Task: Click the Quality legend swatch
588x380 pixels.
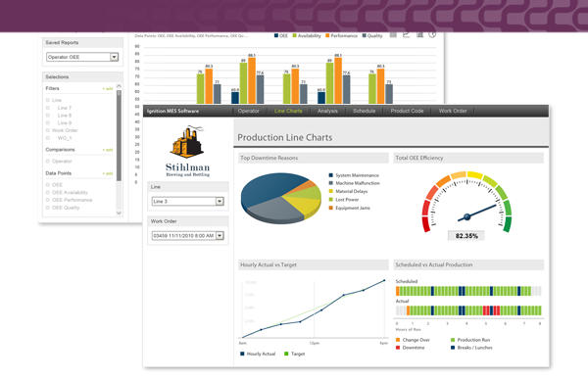Action: pyautogui.click(x=365, y=35)
